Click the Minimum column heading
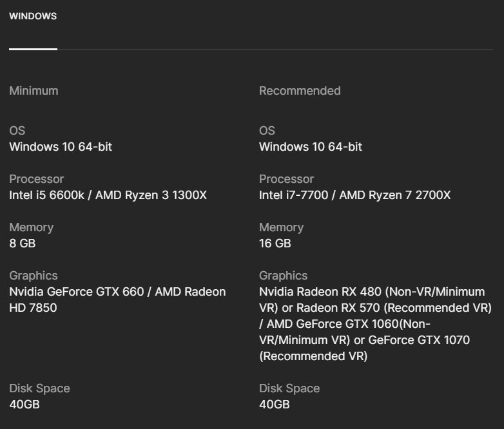Screen dimensions: 504x429 [34, 91]
